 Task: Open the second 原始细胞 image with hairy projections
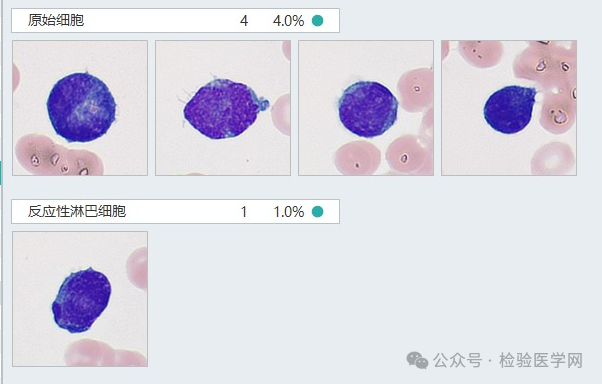coord(223,108)
